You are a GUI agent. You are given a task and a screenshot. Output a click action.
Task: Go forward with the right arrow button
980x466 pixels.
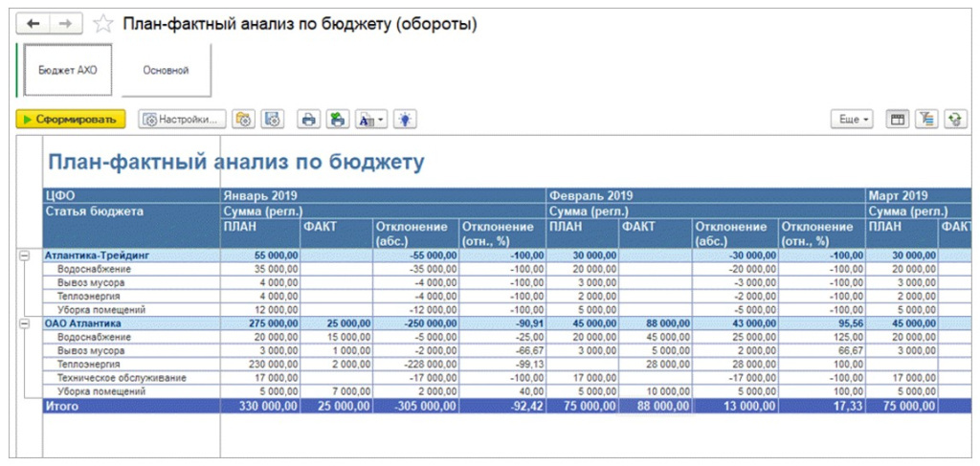pos(65,23)
